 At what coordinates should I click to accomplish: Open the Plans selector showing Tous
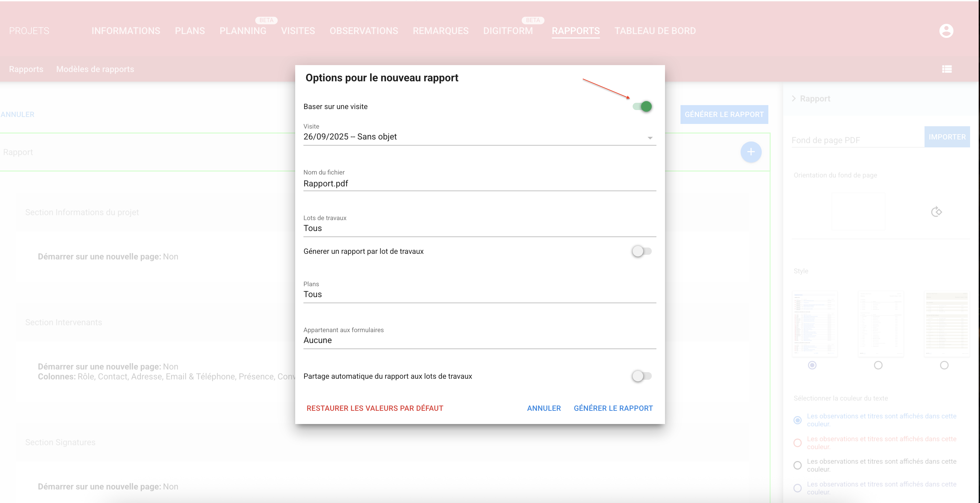[x=479, y=294]
